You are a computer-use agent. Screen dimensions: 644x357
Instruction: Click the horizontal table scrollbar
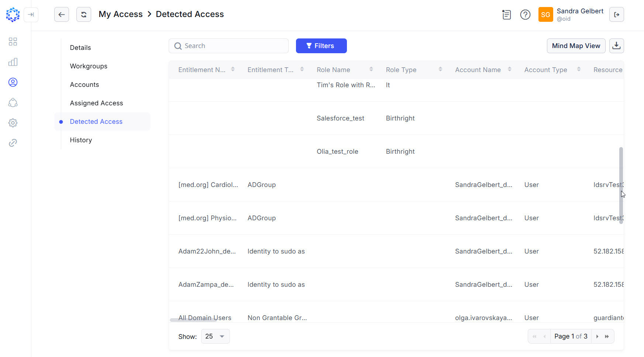[193, 320]
